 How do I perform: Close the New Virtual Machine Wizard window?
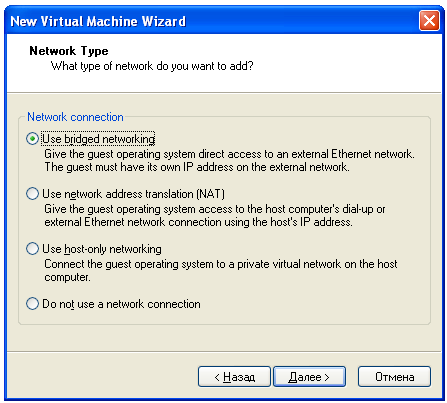429,21
